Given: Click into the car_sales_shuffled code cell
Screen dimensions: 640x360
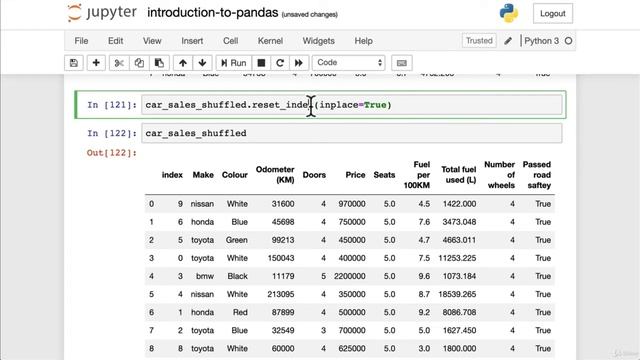Looking at the screenshot, I should [x=351, y=133].
